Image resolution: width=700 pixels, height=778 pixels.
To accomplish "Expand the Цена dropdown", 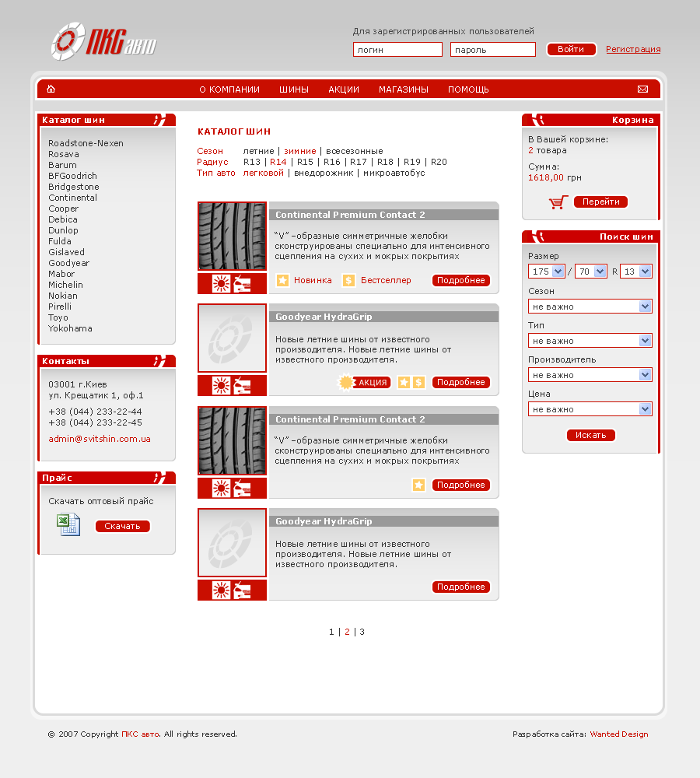I will 590,409.
